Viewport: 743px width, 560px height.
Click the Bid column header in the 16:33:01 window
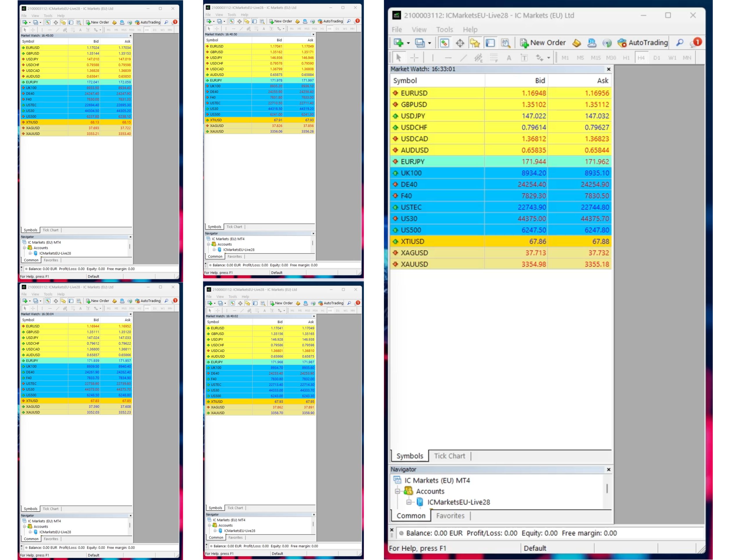tap(516, 81)
